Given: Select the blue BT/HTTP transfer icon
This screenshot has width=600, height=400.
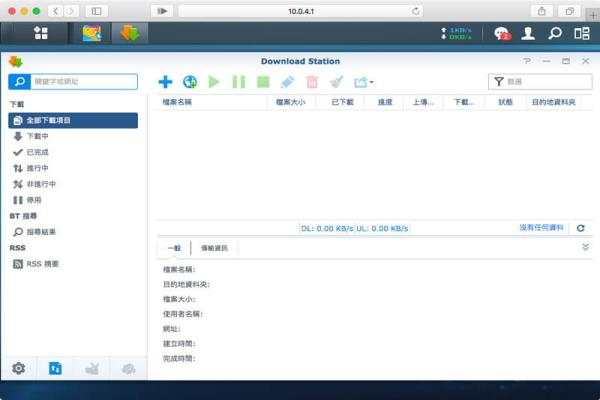Looking at the screenshot, I should point(55,368).
